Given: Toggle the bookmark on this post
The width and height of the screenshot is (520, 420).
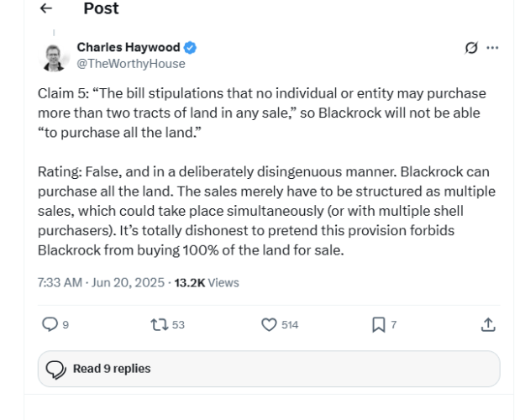Looking at the screenshot, I should (x=378, y=324).
